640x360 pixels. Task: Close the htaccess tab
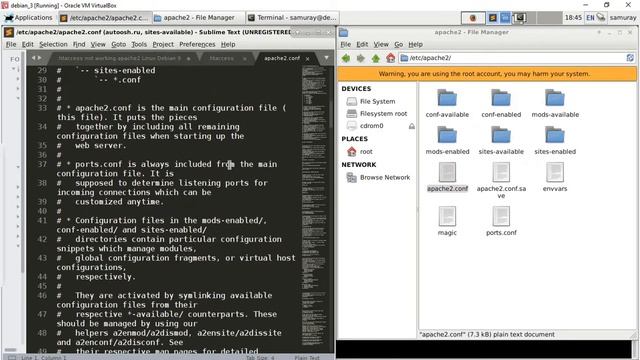(x=244, y=59)
